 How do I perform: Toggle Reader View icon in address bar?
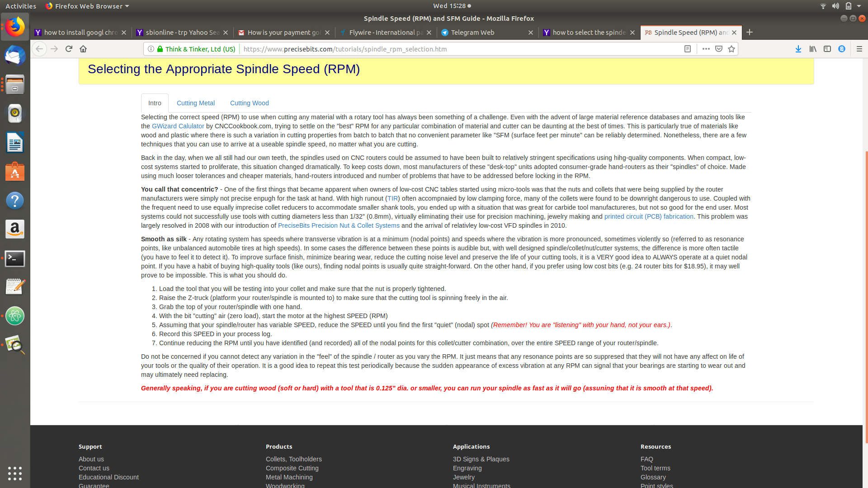coord(688,49)
